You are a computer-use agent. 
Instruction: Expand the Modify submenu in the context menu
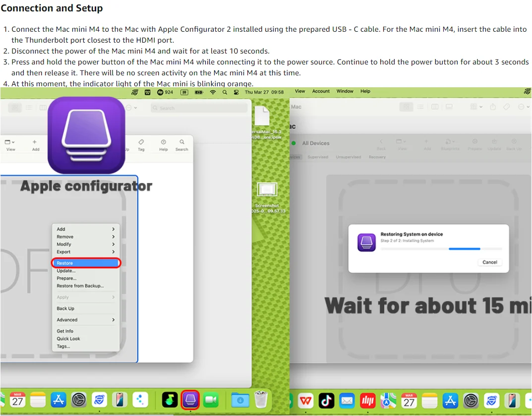tap(85, 244)
